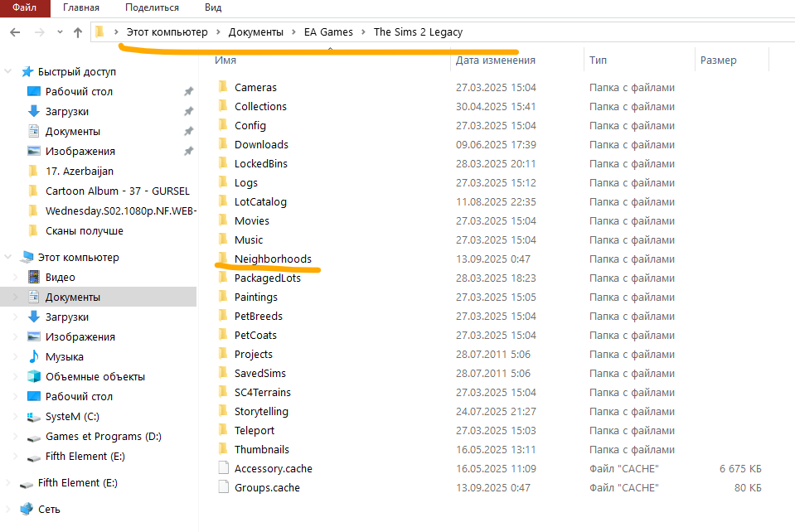
Task: Select the SysteM (C:) drive icon
Action: (x=34, y=416)
